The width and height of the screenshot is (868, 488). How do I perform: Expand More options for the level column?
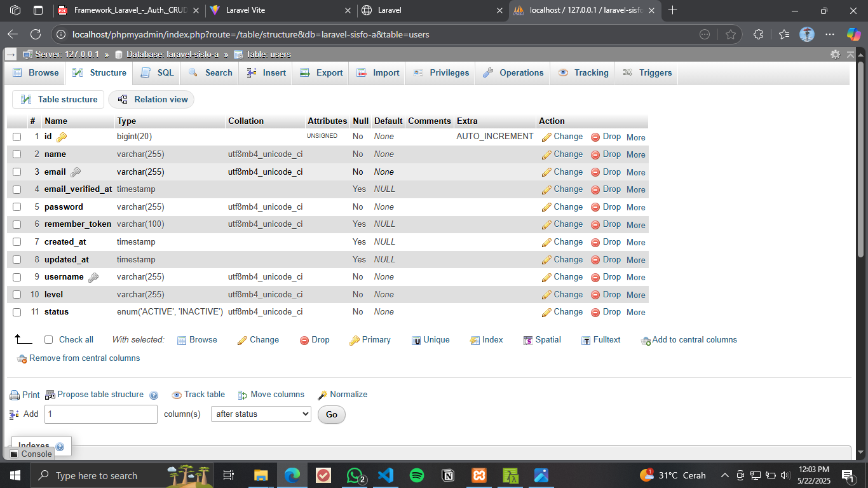click(635, 295)
